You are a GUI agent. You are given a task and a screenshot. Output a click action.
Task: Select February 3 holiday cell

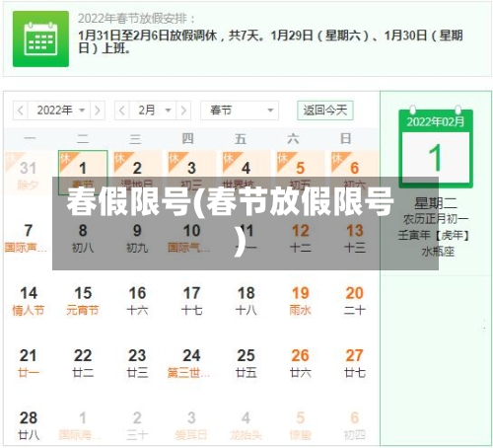pos(191,173)
